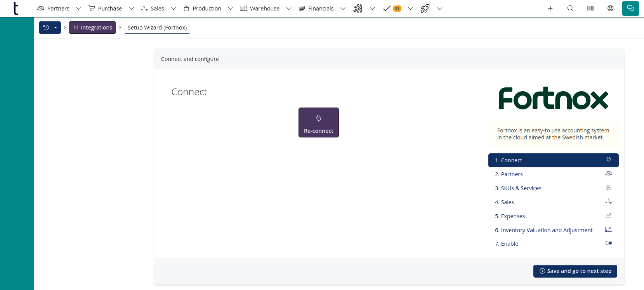Expand the chevron next to the running figure icon
Image resolution: width=644 pixels, height=290 pixels.
click(x=372, y=9)
